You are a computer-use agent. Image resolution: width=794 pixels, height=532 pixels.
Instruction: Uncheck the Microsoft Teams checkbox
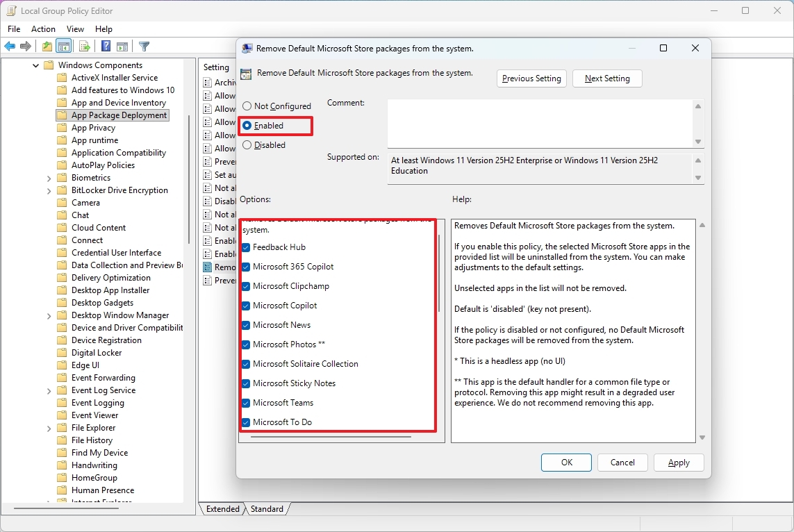click(245, 402)
